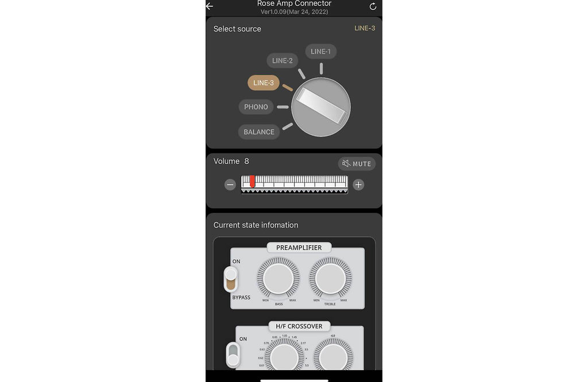Select LINE-2 as input source
Screen dimensions: 588x382
[283, 61]
